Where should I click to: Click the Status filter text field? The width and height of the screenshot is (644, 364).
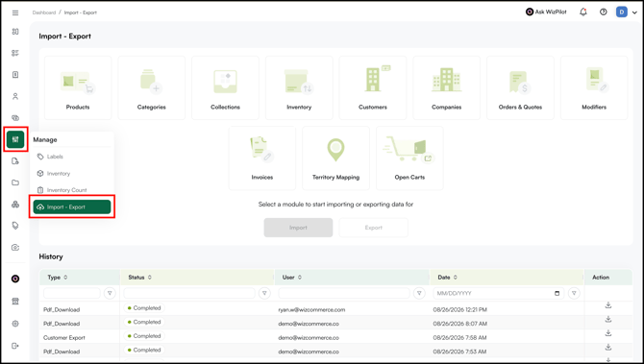(x=189, y=293)
